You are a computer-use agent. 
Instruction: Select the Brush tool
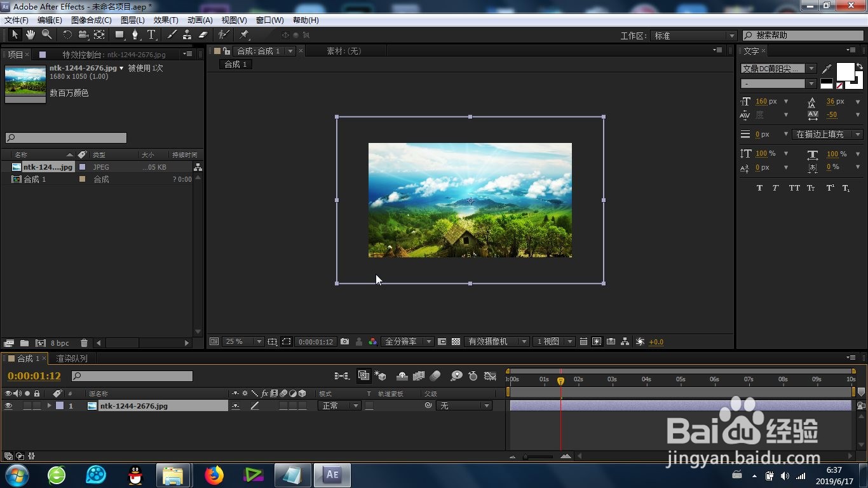[172, 34]
